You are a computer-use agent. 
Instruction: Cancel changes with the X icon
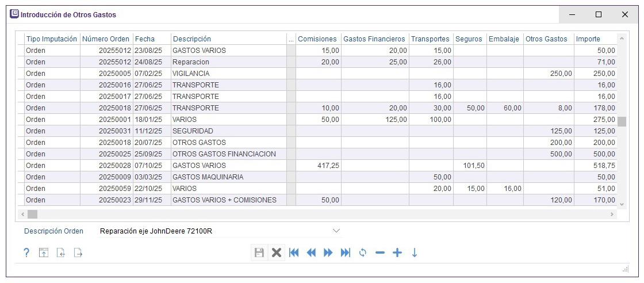[277, 253]
